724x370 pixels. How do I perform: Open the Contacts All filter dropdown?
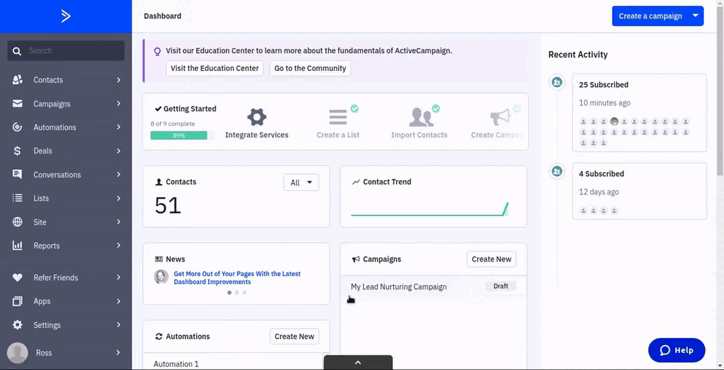[x=301, y=182]
